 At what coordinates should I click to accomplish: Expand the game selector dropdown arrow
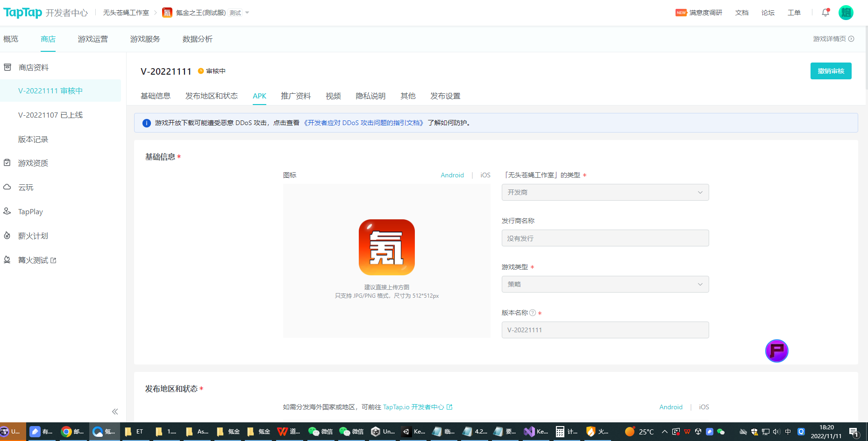coord(247,13)
